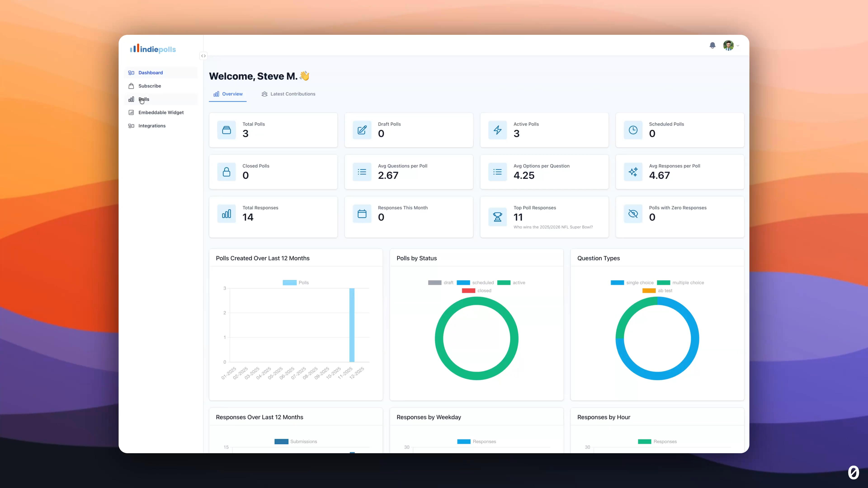The image size is (868, 488).
Task: Click the 'Responses Over Last 12 Months' title
Action: click(259, 417)
